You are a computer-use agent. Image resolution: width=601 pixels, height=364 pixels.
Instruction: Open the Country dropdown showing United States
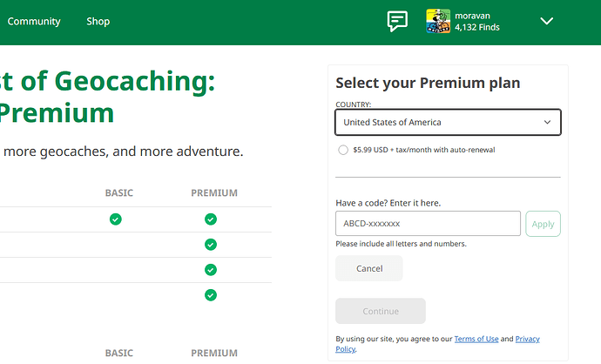click(x=448, y=122)
